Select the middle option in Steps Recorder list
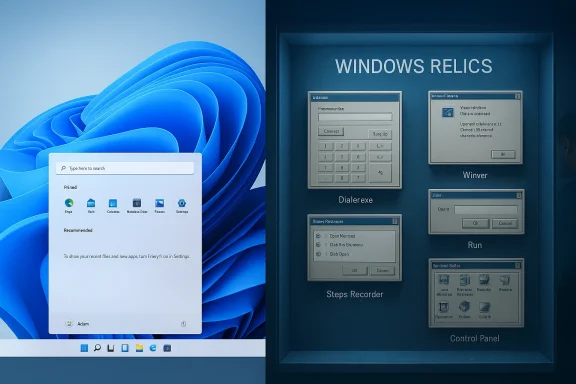The height and width of the screenshot is (384, 576). point(339,245)
